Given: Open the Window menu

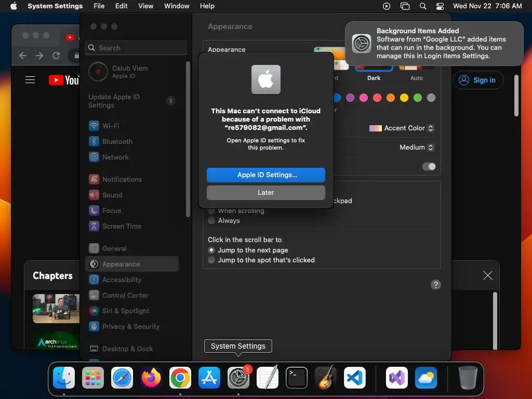Looking at the screenshot, I should pos(177,6).
